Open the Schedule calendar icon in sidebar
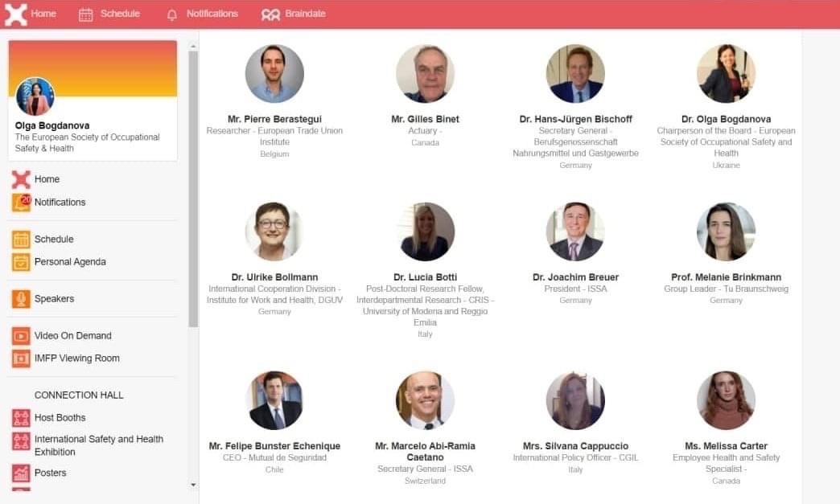This screenshot has height=504, width=840. point(21,240)
